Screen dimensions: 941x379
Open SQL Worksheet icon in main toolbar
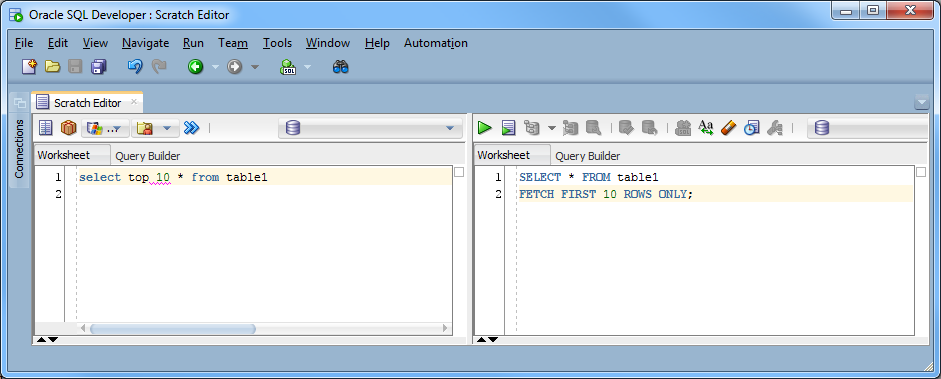pos(289,67)
